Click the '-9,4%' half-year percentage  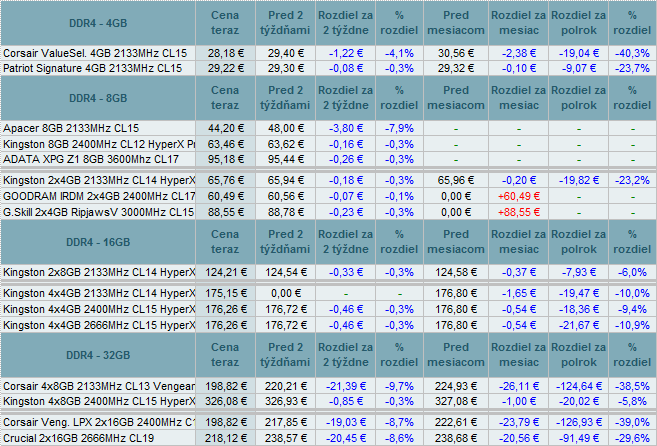632,309
